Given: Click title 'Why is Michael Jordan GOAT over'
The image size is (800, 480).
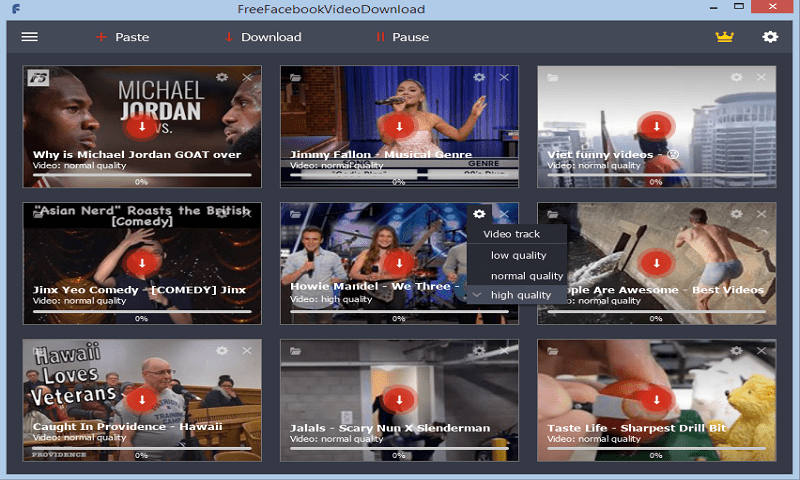Looking at the screenshot, I should point(137,155).
